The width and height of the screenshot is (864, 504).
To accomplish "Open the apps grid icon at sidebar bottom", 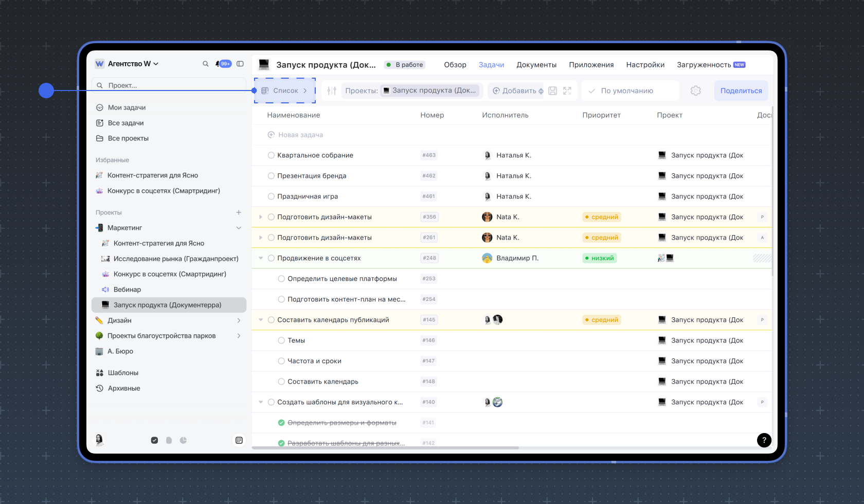I will (239, 440).
